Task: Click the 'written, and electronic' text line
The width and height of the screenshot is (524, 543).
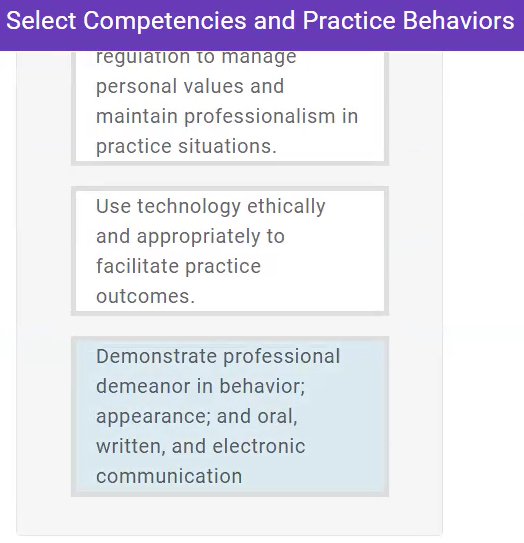Action: tap(201, 446)
